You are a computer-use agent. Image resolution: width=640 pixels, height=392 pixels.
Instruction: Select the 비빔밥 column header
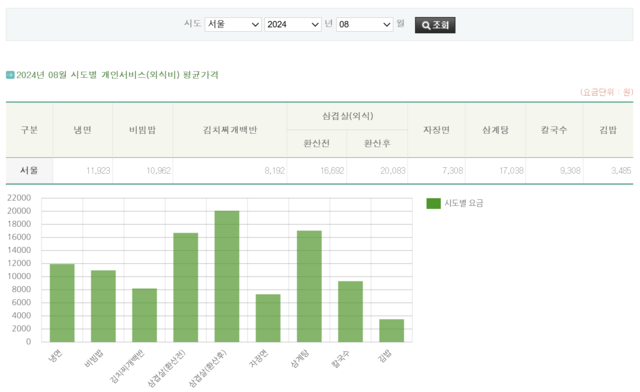point(142,130)
